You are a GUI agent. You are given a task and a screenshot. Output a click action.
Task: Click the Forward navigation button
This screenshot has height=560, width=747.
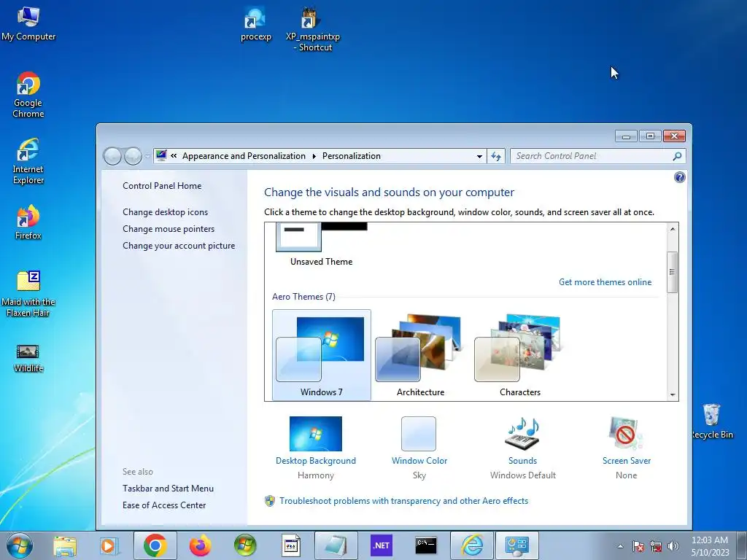[x=133, y=156]
